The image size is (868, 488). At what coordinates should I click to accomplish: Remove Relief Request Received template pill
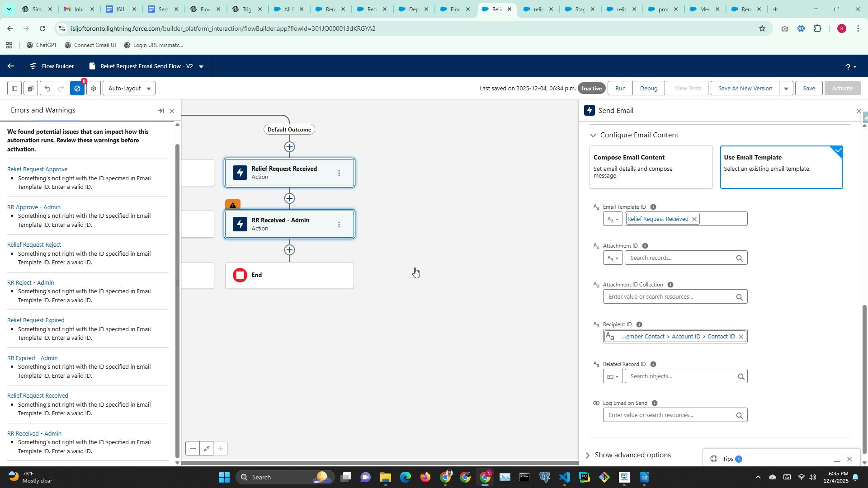(694, 219)
